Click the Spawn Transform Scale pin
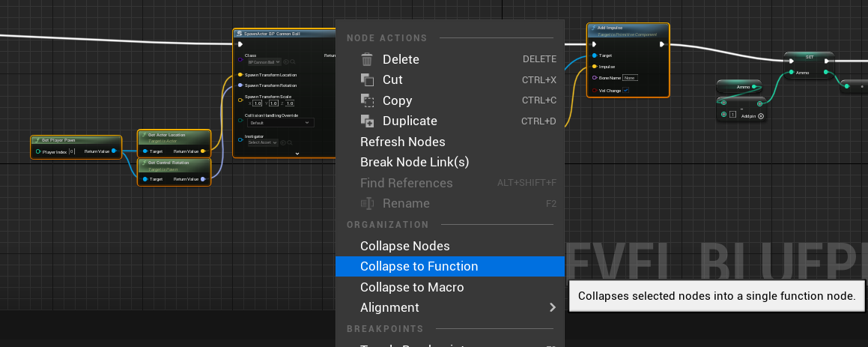The height and width of the screenshot is (347, 868). coord(240,100)
